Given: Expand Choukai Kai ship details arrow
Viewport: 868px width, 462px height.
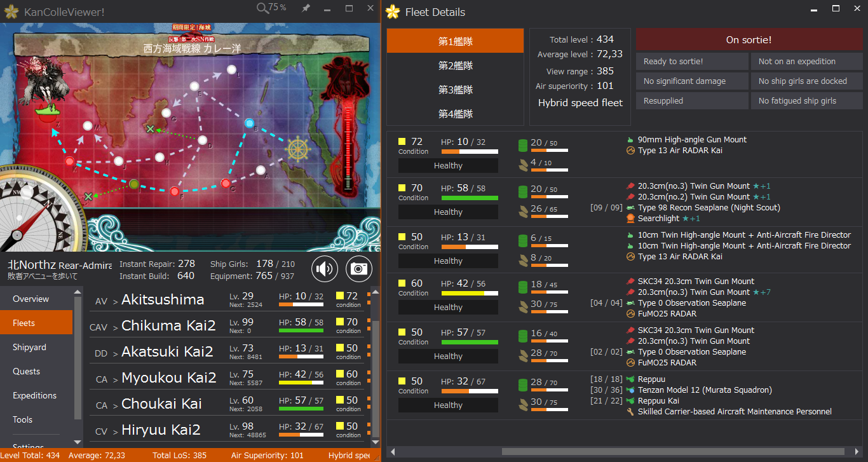Looking at the screenshot, I should (116, 406).
